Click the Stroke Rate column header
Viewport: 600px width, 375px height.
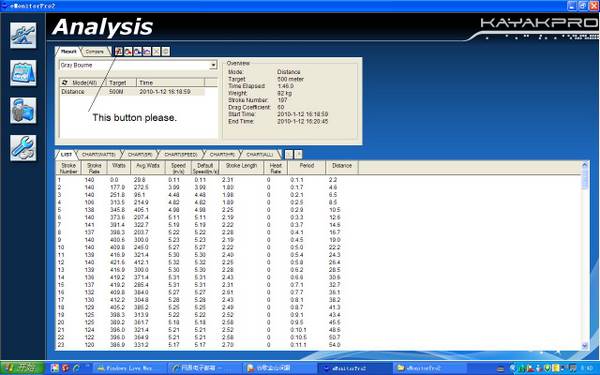(x=94, y=168)
